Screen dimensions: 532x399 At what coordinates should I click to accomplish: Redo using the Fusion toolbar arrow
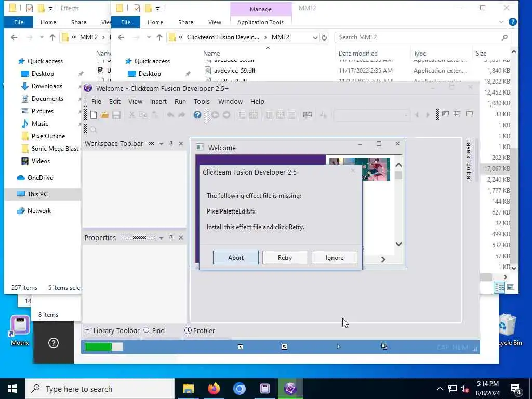(182, 115)
